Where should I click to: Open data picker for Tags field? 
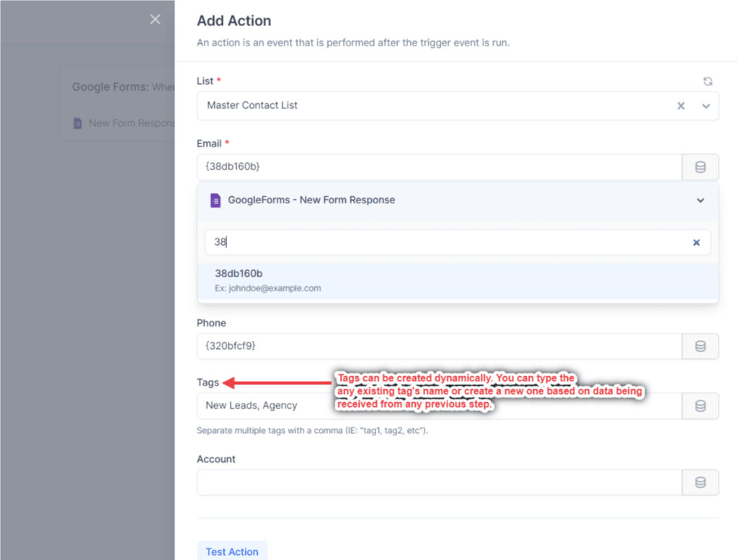tap(700, 406)
